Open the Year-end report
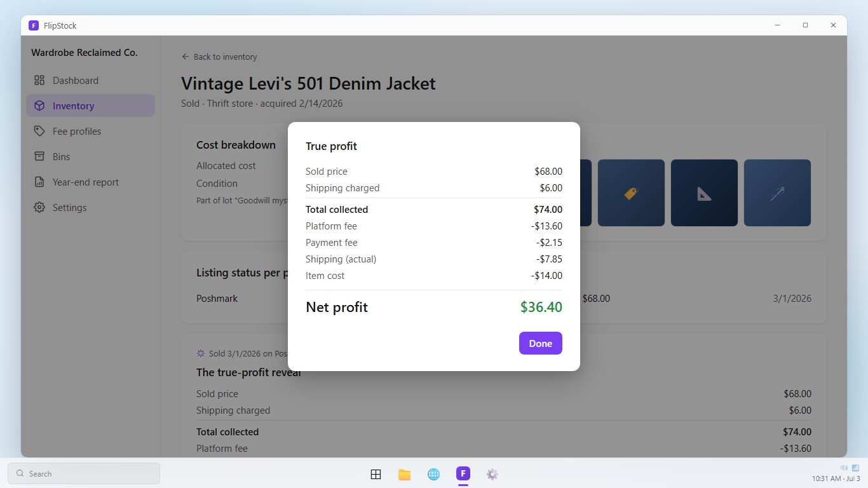The width and height of the screenshot is (868, 488). (x=90, y=182)
